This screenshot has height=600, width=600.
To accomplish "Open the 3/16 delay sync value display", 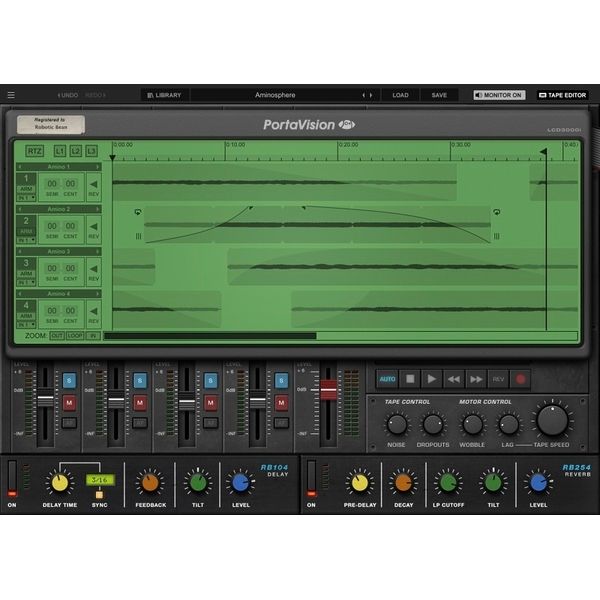I will 100,479.
